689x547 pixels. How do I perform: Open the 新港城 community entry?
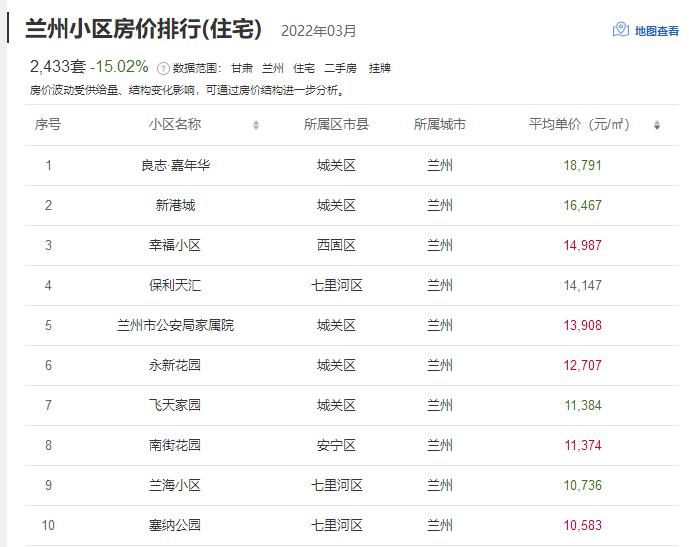pyautogui.click(x=175, y=205)
